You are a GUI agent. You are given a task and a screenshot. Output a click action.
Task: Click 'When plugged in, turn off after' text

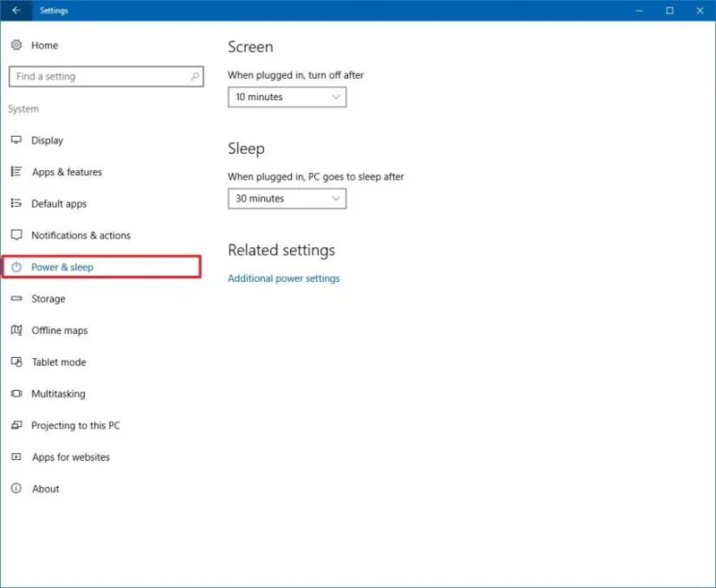pyautogui.click(x=296, y=75)
